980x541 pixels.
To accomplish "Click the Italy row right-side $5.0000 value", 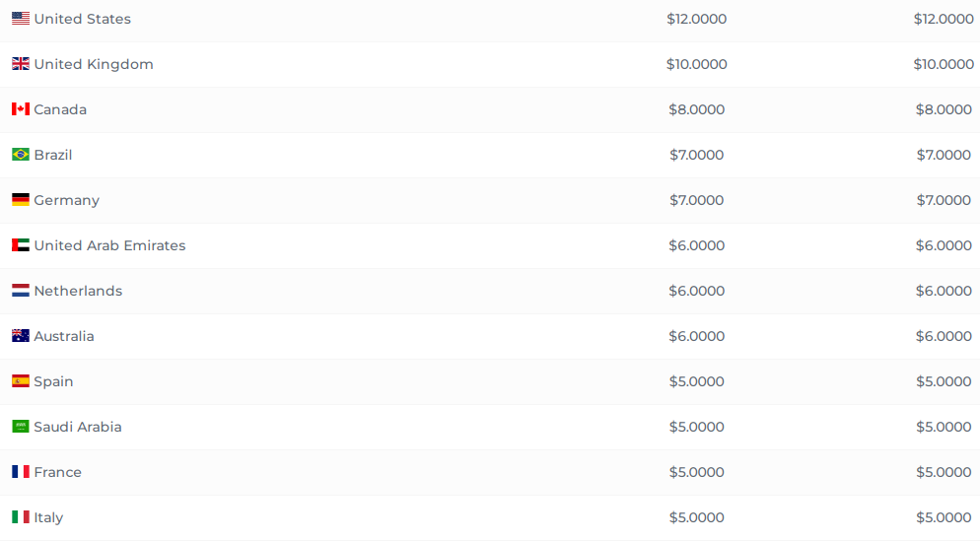I will tap(944, 517).
